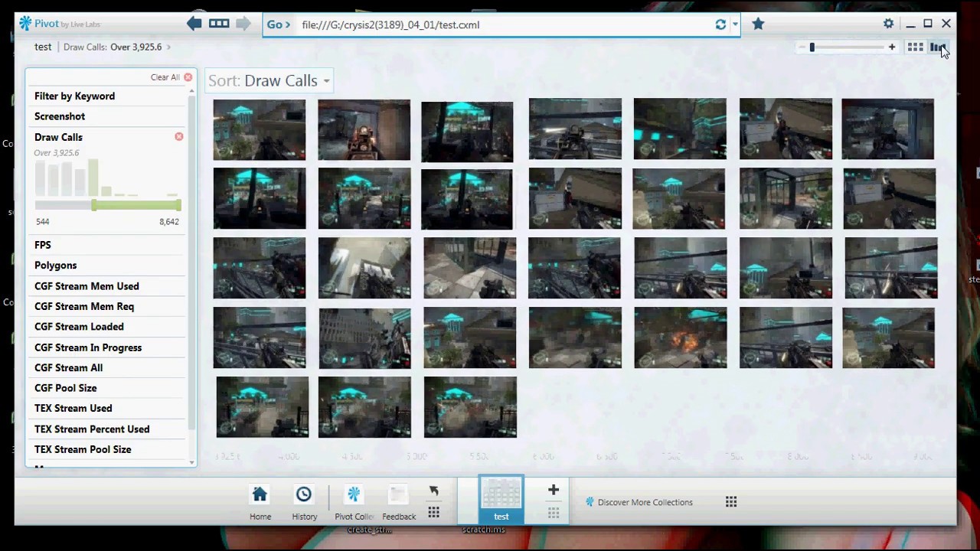Open the explosion screenshot thumbnail

click(680, 337)
